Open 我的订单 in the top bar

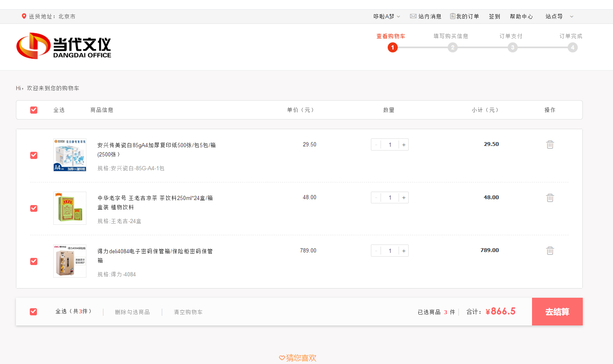click(x=467, y=16)
